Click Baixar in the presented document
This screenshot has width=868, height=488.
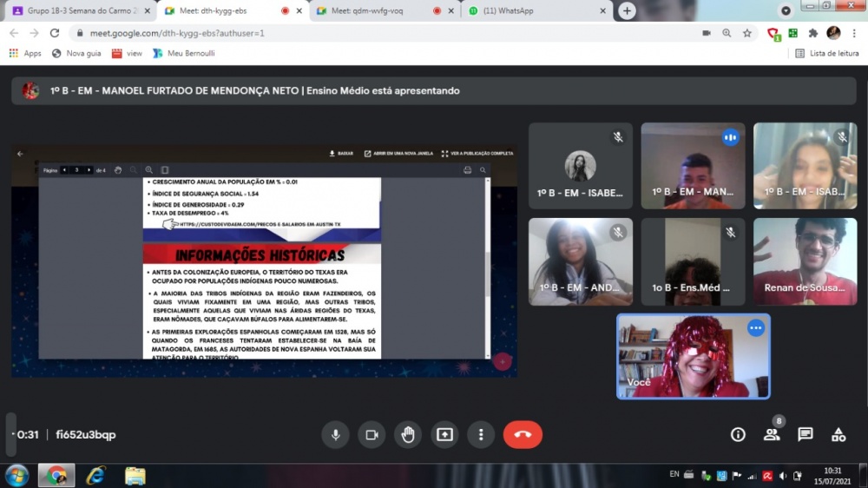point(341,154)
